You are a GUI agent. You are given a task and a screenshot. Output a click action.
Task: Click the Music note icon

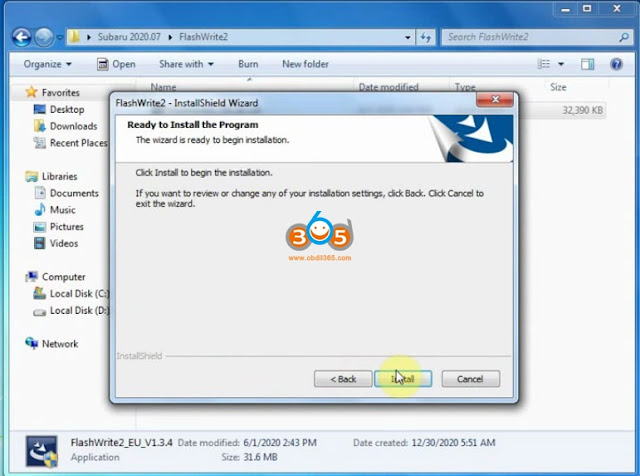[40, 209]
